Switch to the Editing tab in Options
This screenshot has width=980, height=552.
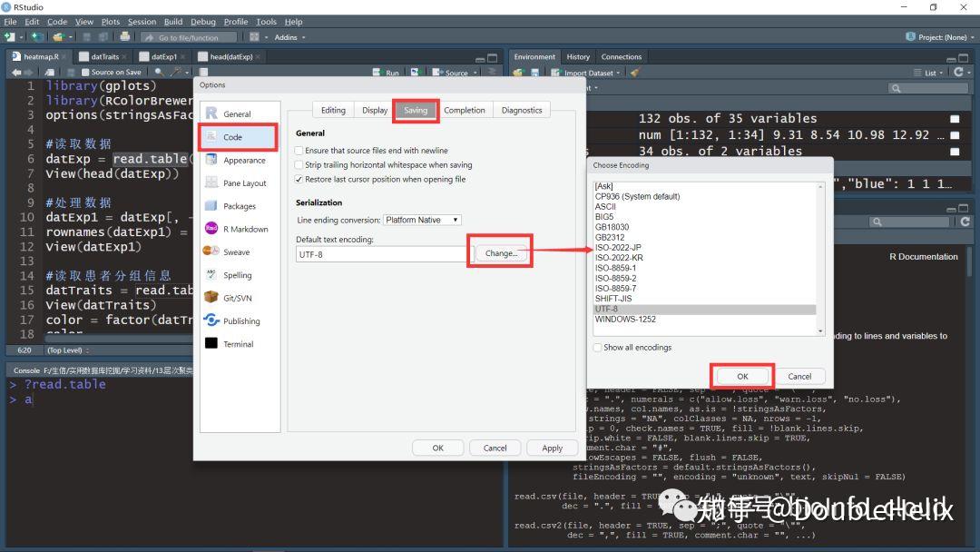point(333,109)
